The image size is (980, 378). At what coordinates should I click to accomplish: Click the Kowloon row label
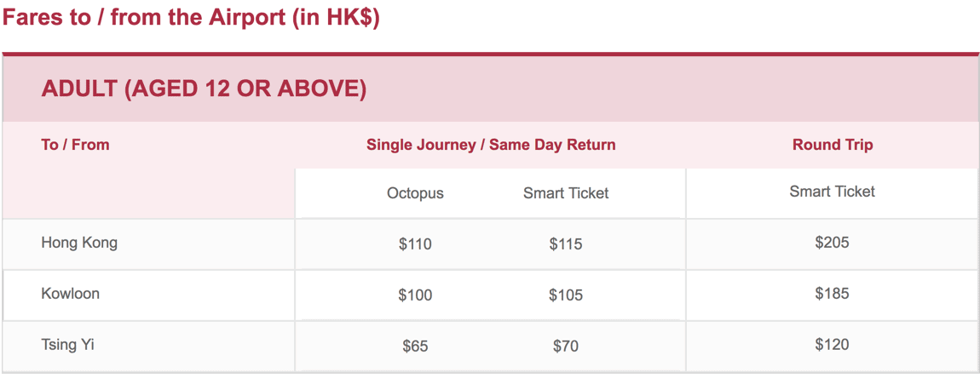click(x=70, y=294)
